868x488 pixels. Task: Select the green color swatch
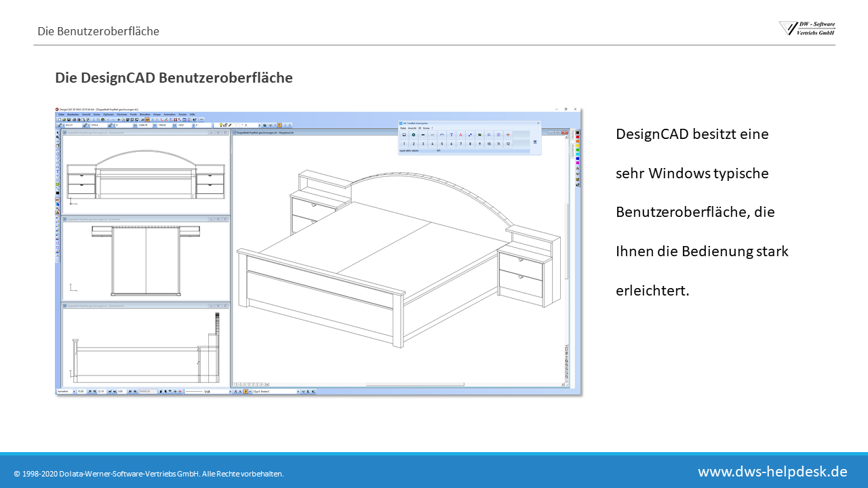577,150
